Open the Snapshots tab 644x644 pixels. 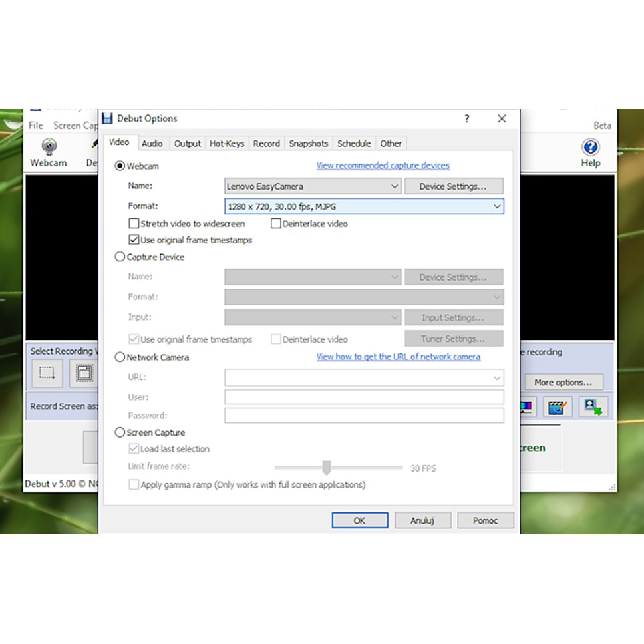point(308,143)
